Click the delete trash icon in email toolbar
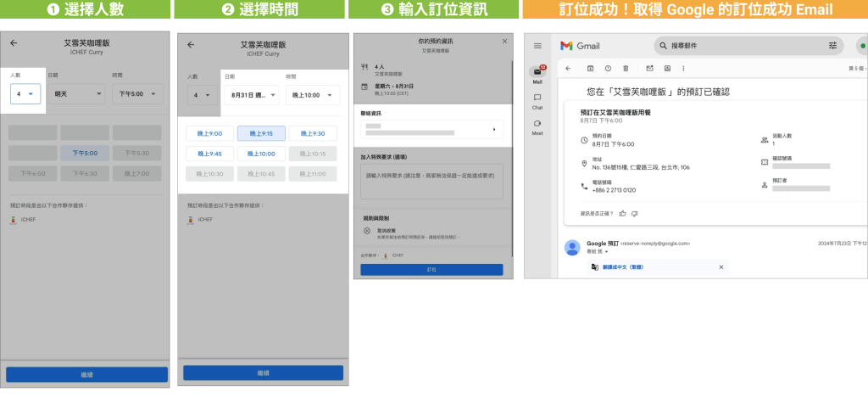 click(625, 68)
